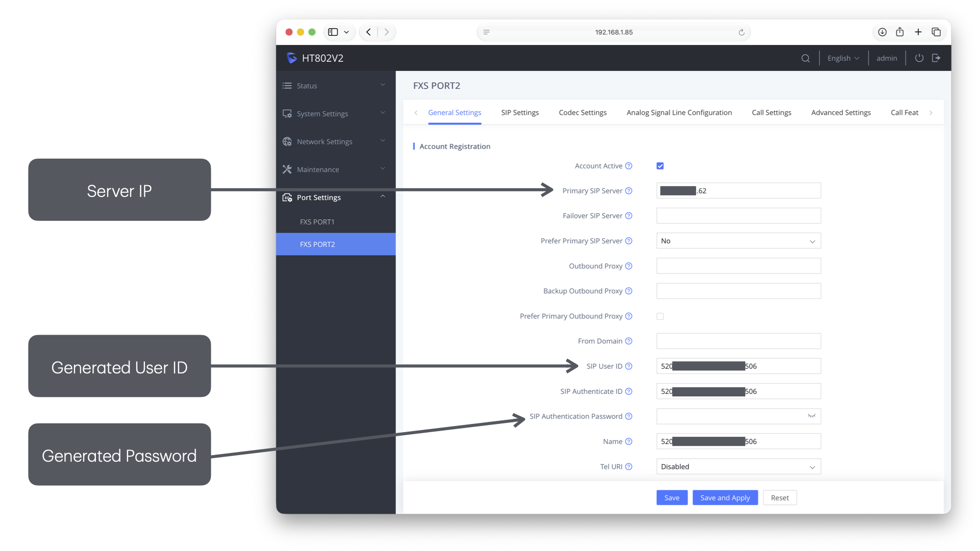Click the From Domain input field

click(x=739, y=341)
